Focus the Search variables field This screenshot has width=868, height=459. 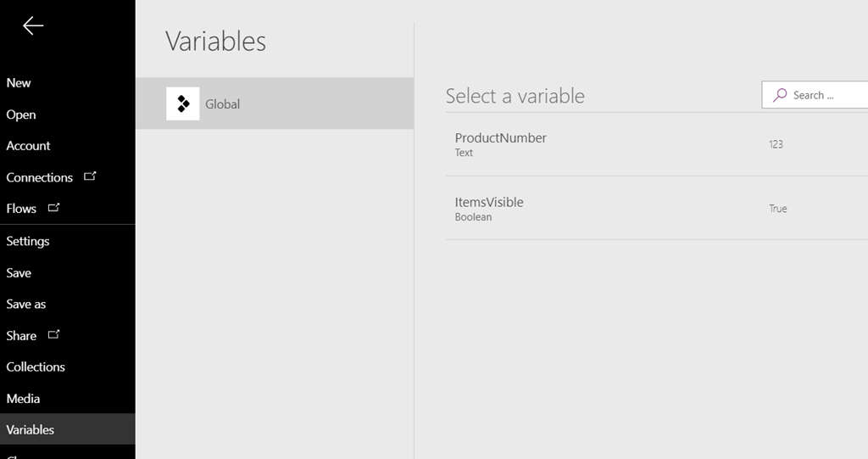point(815,95)
